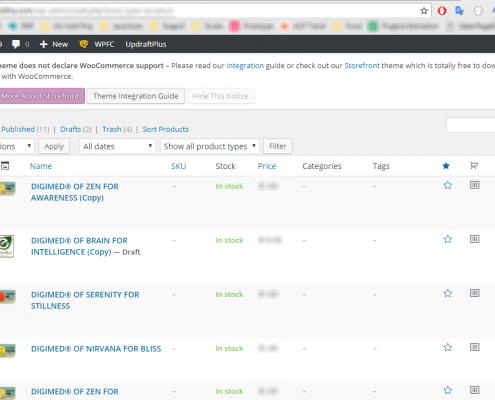495x400 pixels.
Task: Click the Stock column header
Action: [225, 166]
